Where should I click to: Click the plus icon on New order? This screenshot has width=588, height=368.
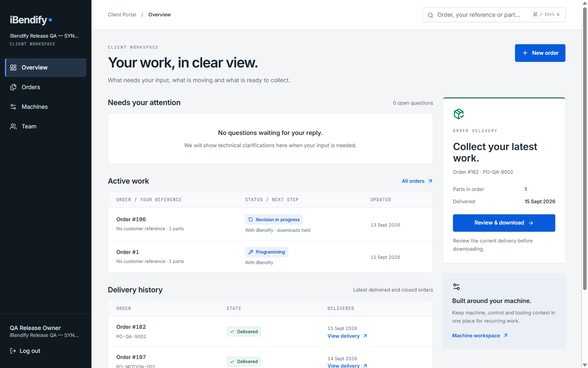(x=525, y=53)
